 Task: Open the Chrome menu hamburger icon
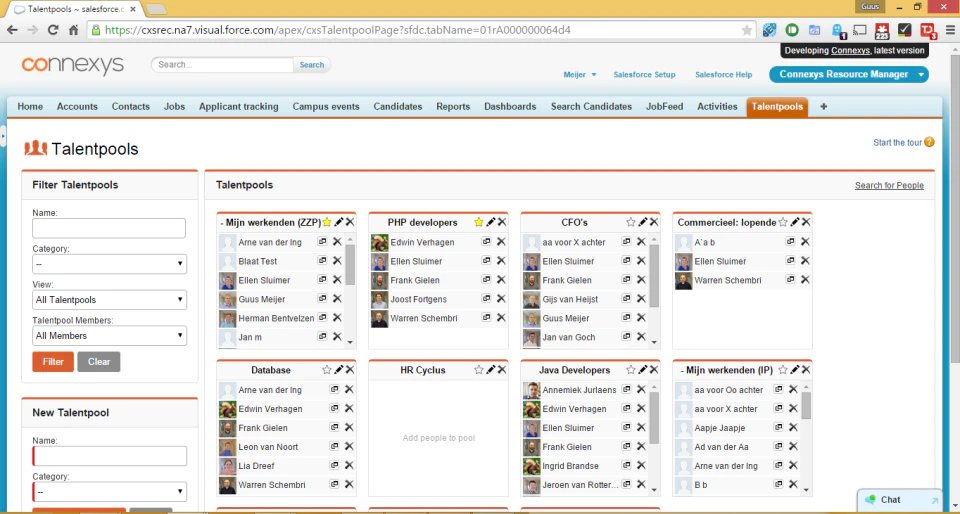point(949,29)
